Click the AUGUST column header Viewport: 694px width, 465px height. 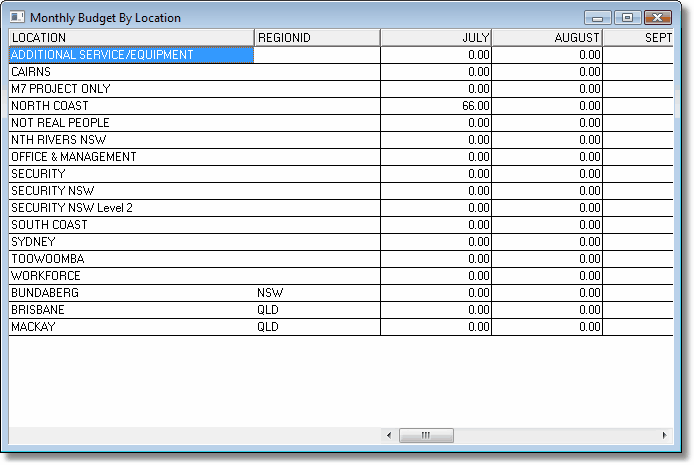coord(547,38)
